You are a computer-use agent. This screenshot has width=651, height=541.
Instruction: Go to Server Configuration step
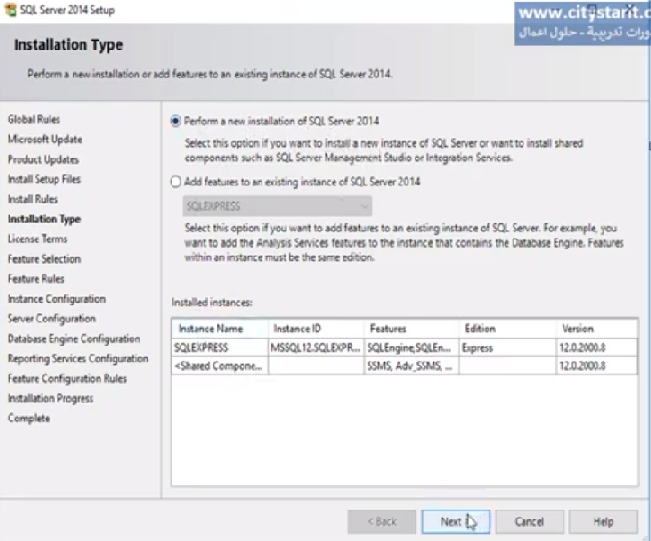(52, 319)
